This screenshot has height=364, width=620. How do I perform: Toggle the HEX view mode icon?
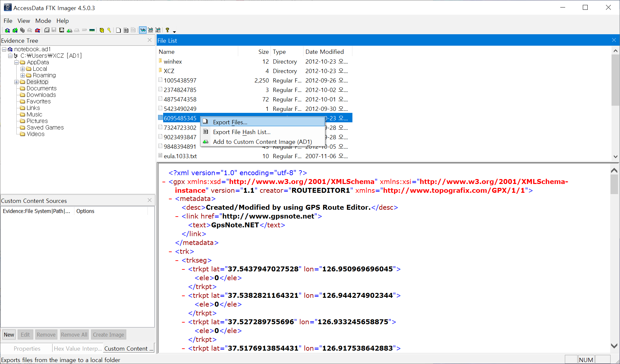tap(158, 30)
